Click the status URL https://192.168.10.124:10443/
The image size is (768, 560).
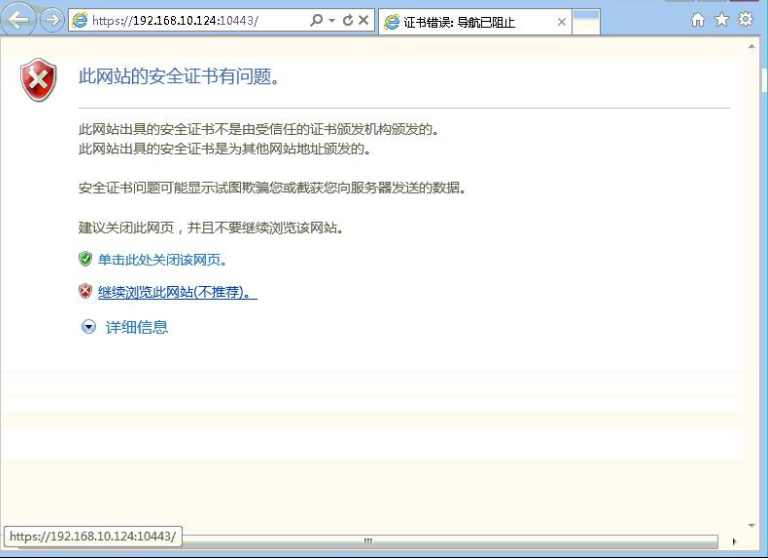[93, 536]
